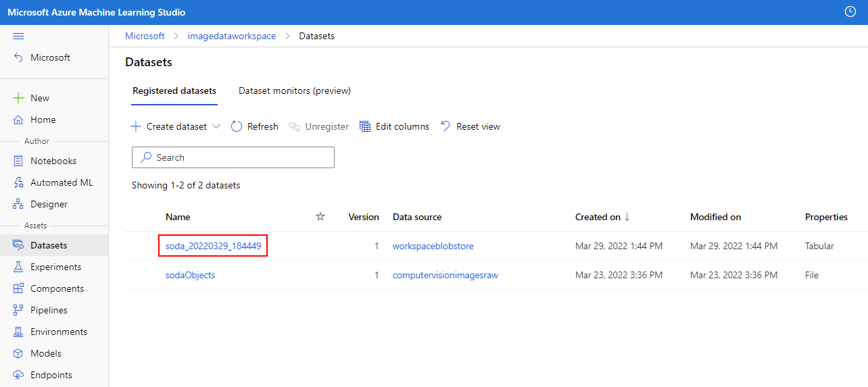
Task: Open the computervisionimagesraw data source link
Action: coord(445,275)
